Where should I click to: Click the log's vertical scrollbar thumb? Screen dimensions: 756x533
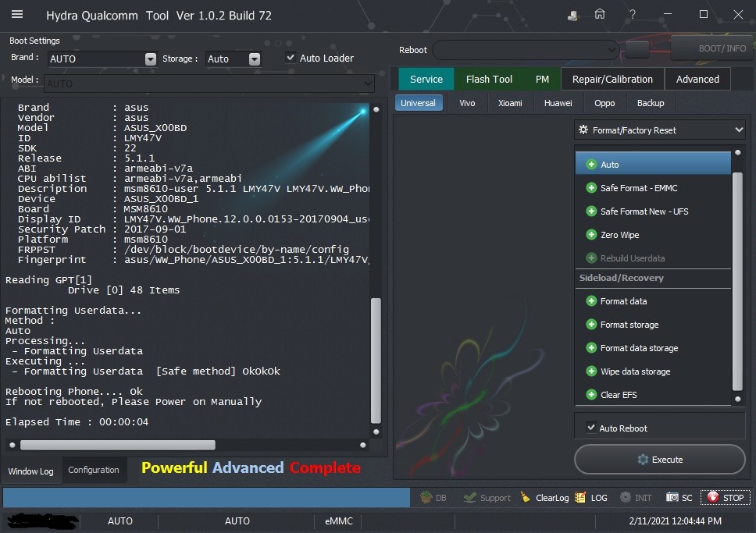coord(376,361)
